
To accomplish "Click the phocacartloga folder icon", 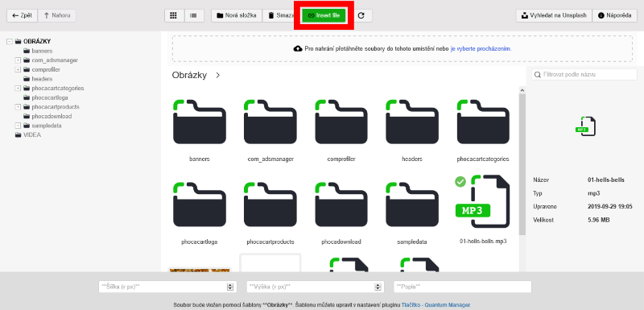I will pos(199,205).
